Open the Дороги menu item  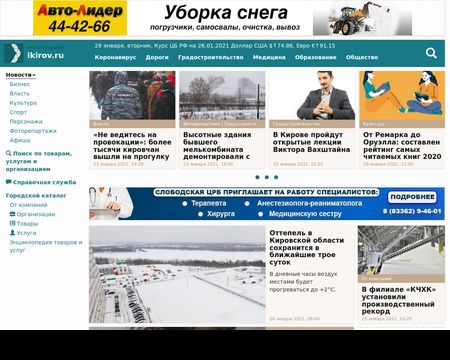pos(157,57)
